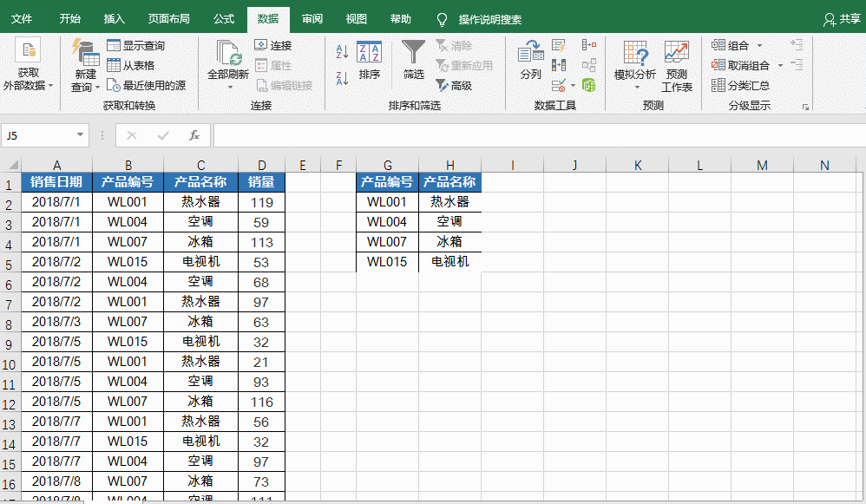Click From Table (从表格)

click(130, 65)
